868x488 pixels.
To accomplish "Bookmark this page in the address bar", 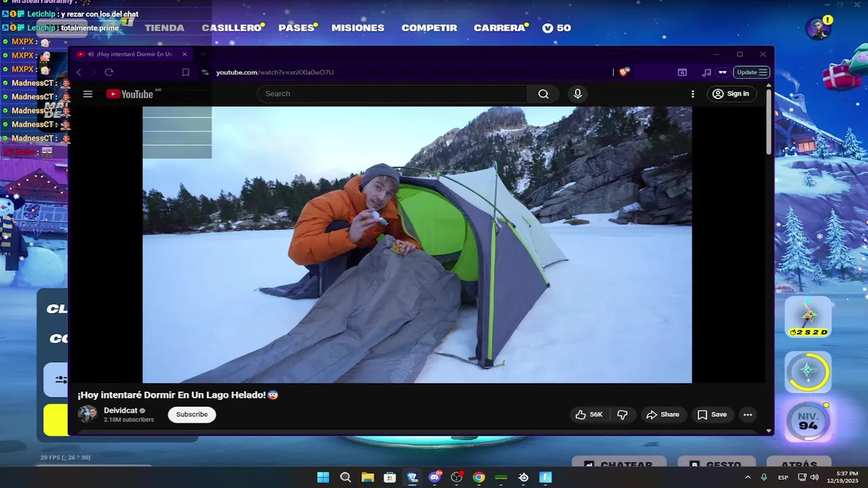I will (x=185, y=73).
